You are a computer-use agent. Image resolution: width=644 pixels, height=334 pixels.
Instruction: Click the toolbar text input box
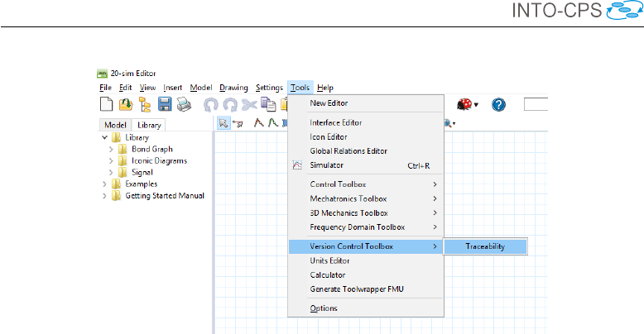coord(536,104)
